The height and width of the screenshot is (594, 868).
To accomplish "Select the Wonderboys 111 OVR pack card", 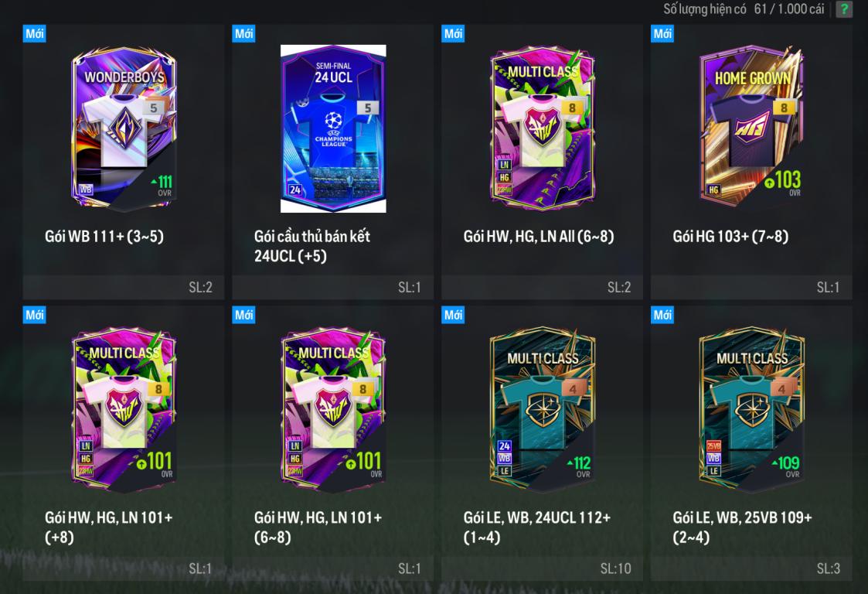I will pyautogui.click(x=124, y=128).
